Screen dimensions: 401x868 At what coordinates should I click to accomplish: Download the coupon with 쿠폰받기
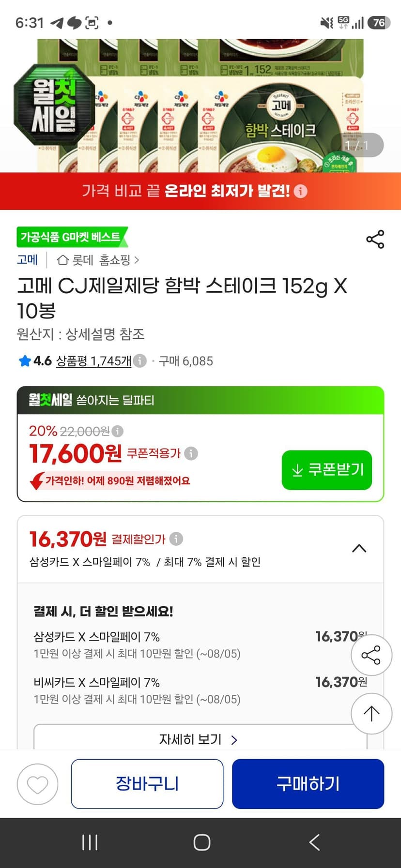click(327, 470)
